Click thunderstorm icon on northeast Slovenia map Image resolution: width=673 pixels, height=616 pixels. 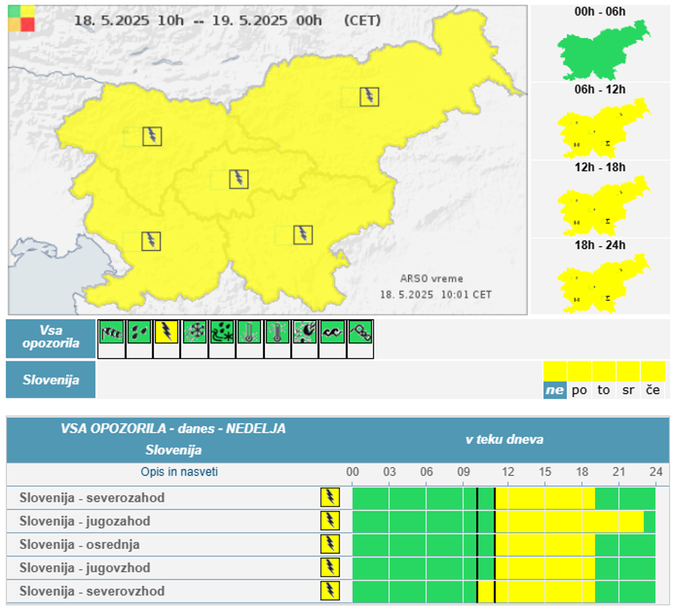(x=369, y=97)
